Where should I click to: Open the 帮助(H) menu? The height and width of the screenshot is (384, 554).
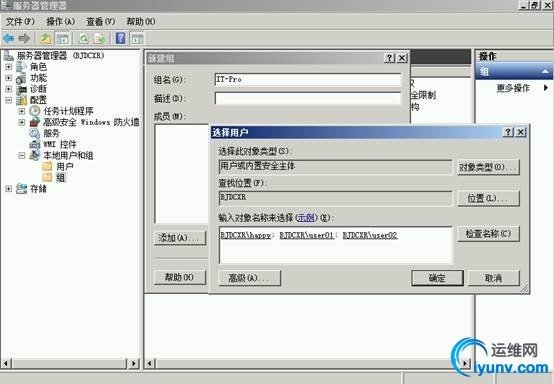(141, 22)
